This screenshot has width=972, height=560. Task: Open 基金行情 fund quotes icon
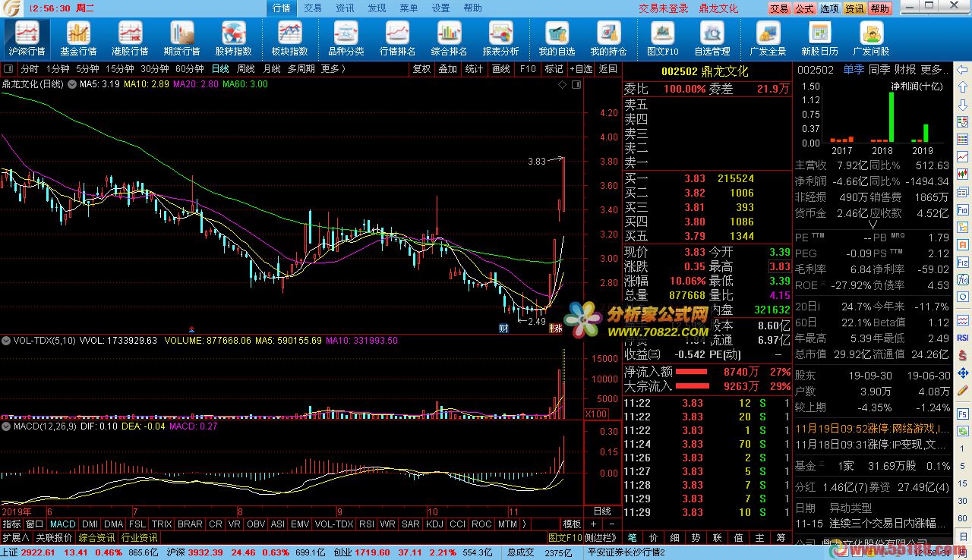click(78, 39)
